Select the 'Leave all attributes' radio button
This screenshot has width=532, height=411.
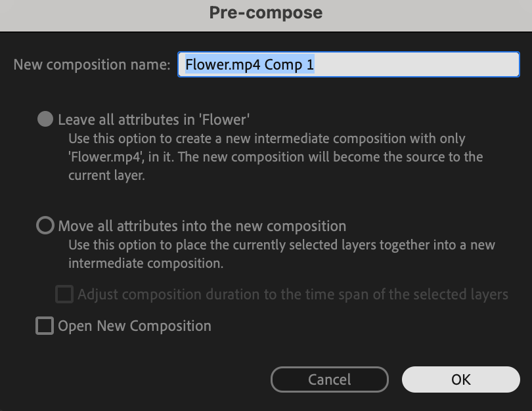(x=45, y=119)
